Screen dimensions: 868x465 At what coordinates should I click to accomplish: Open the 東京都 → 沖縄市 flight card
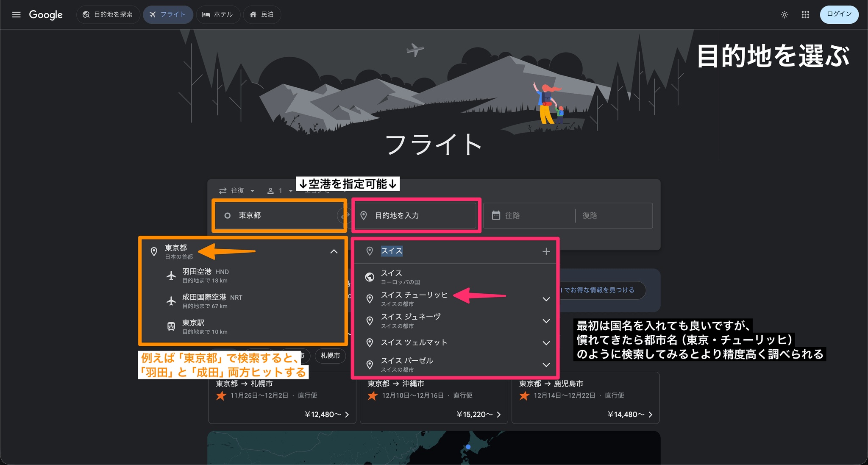[x=434, y=398]
